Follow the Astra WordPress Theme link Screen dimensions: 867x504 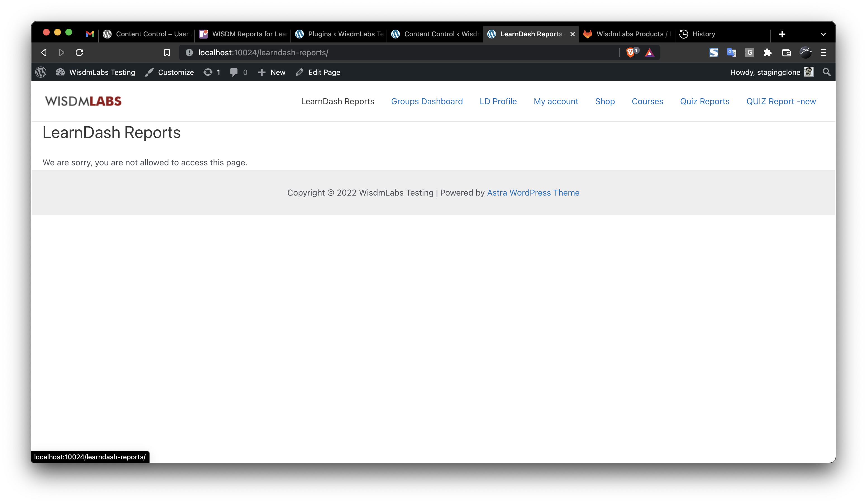point(533,193)
